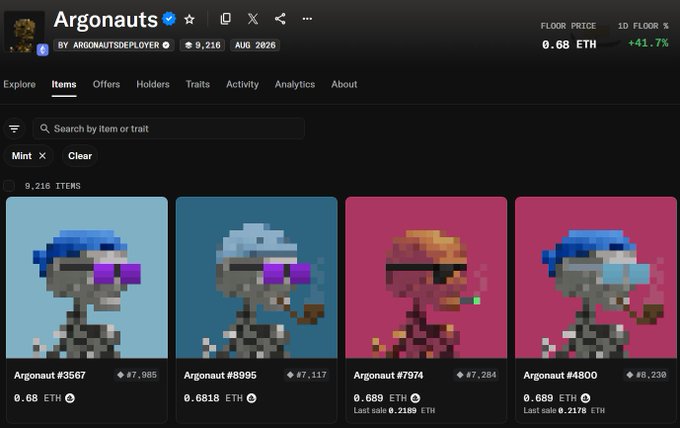This screenshot has height=428, width=680.
Task: Open the filter panel icon
Action: pos(14,129)
